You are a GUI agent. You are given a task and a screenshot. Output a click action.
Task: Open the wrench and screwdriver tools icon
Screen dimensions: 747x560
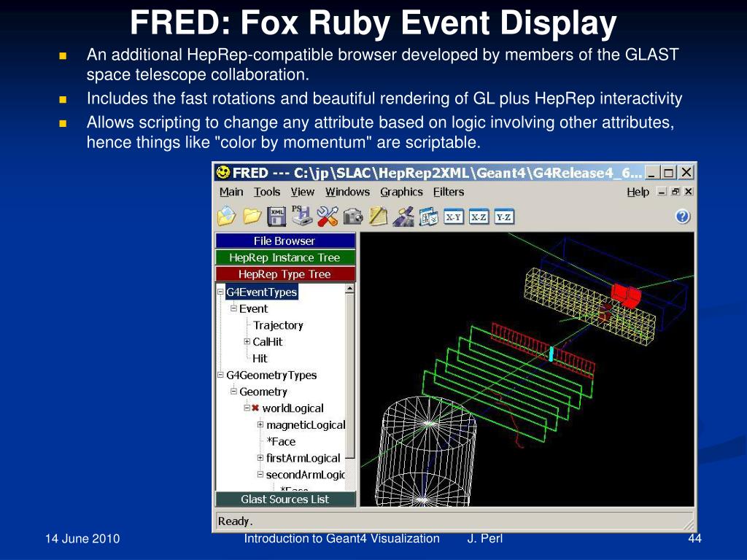coord(328,216)
